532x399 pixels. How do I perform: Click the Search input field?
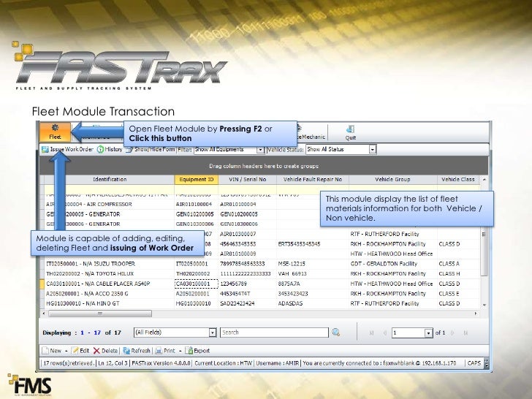click(x=274, y=332)
